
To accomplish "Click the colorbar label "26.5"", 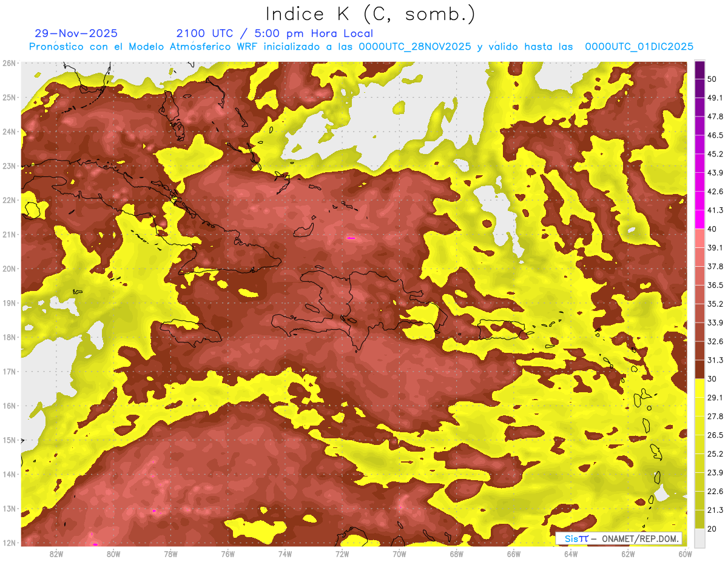I will [x=715, y=435].
